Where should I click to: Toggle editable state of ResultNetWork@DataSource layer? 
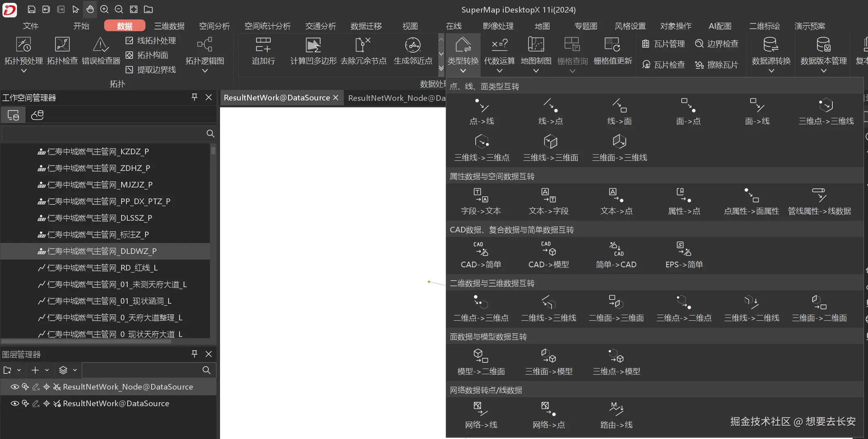[36, 403]
